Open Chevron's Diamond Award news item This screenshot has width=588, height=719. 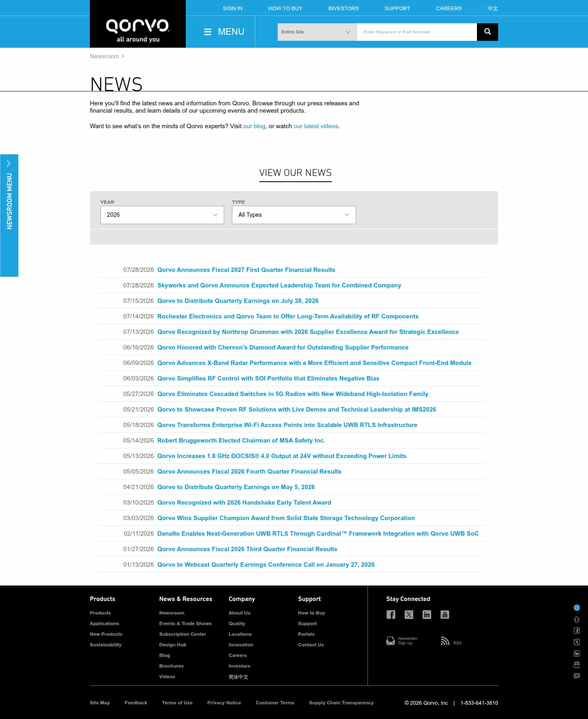pos(283,347)
